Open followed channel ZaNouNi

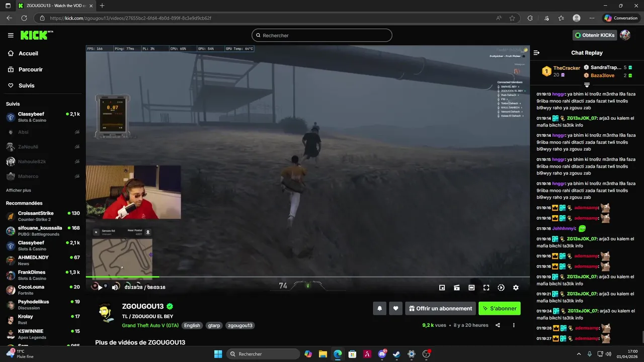pos(43,147)
